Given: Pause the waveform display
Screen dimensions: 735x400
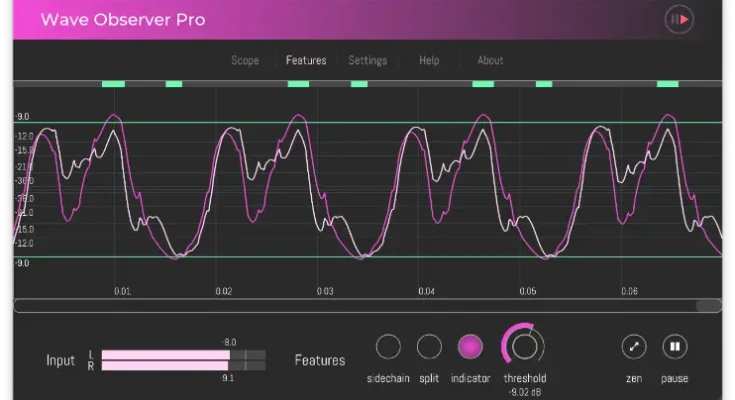Looking at the screenshot, I should tap(674, 347).
